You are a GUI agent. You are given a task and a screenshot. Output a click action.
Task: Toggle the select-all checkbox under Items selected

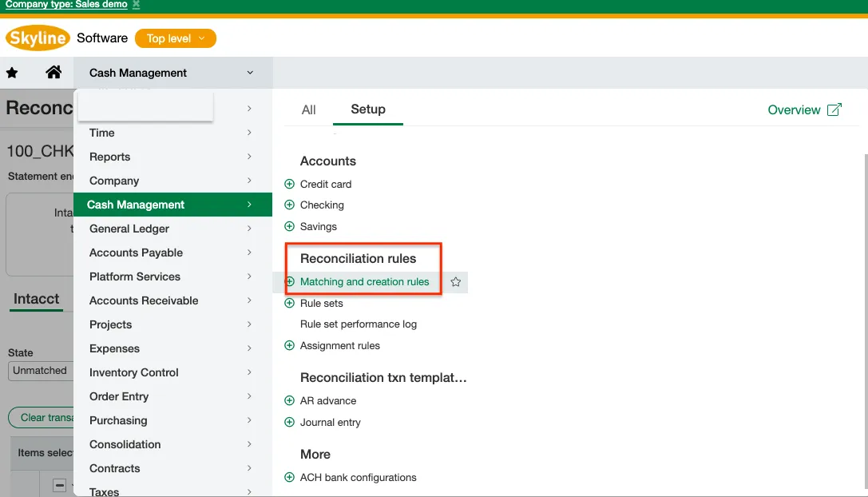coord(59,485)
